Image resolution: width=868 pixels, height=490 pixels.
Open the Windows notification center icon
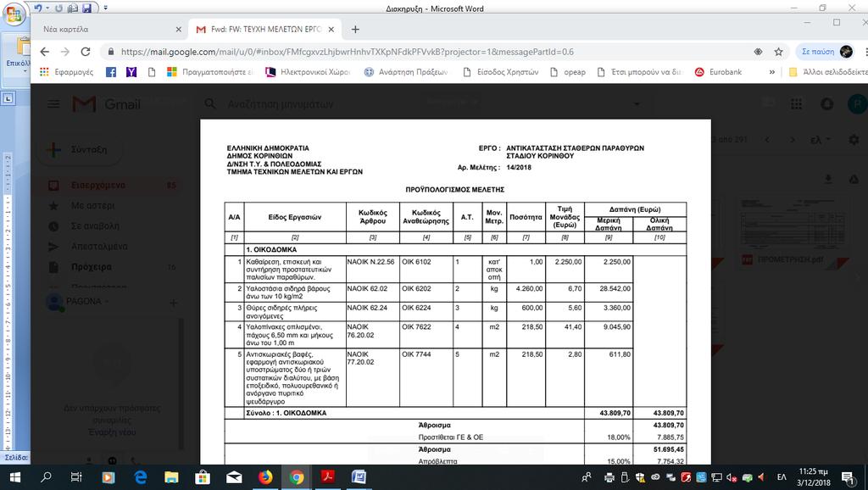click(x=849, y=477)
